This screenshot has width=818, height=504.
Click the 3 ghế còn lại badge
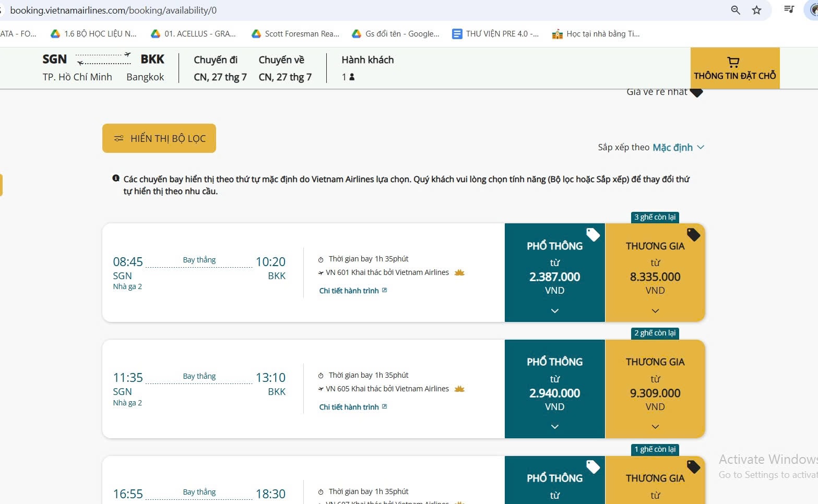coord(655,217)
